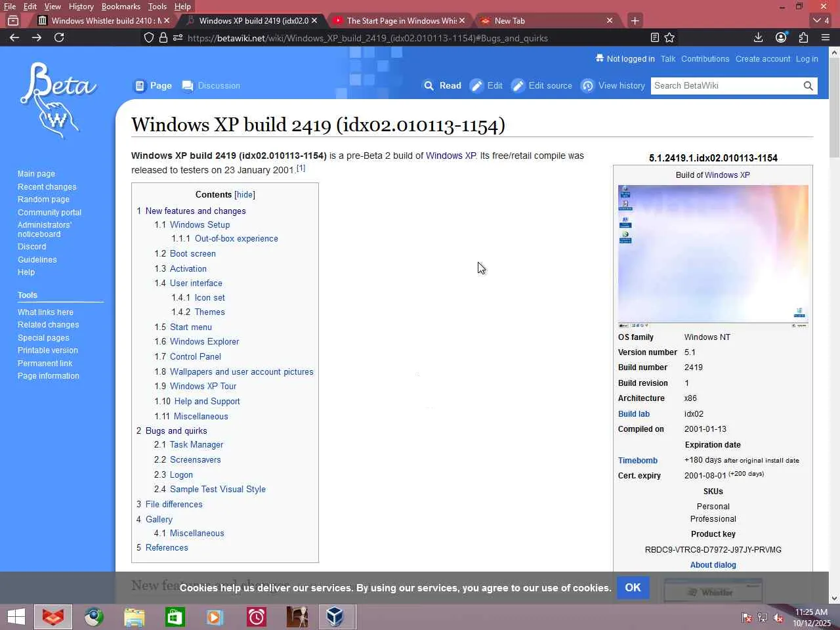The image size is (840, 630).
Task: Click the taskbar clock showing 11:25 AM
Action: tap(812, 618)
